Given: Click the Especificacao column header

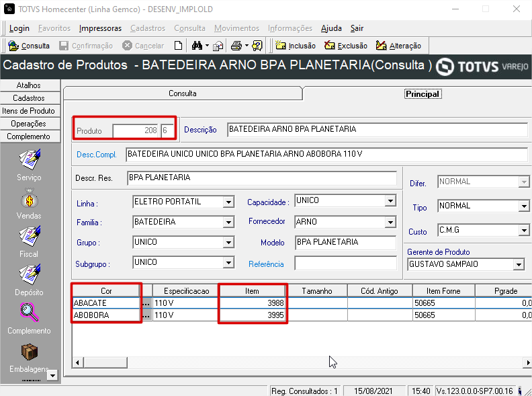Looking at the screenshot, I should (186, 291).
